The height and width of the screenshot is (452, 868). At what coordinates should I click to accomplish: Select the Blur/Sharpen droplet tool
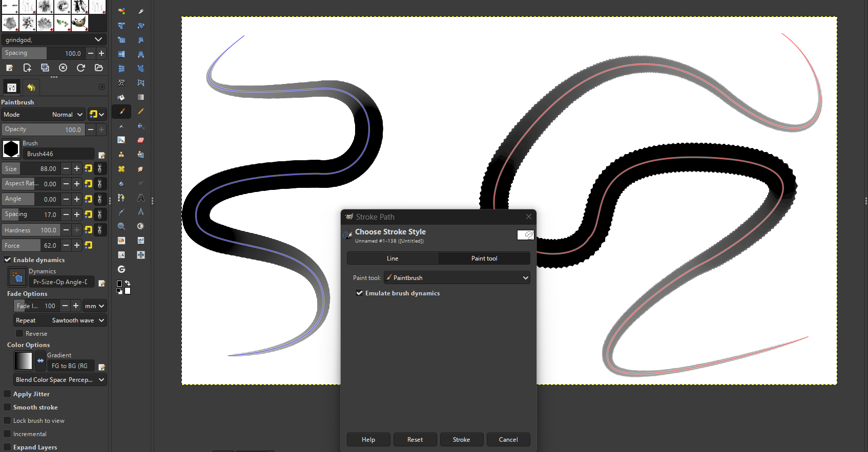[121, 183]
